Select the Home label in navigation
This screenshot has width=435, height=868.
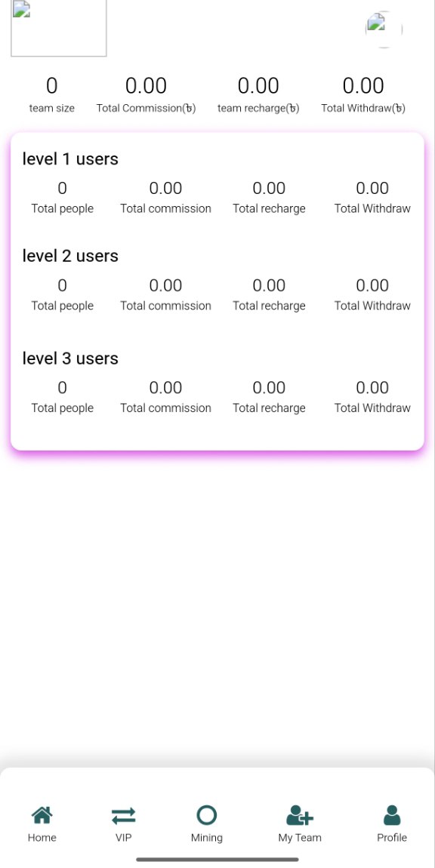point(42,838)
